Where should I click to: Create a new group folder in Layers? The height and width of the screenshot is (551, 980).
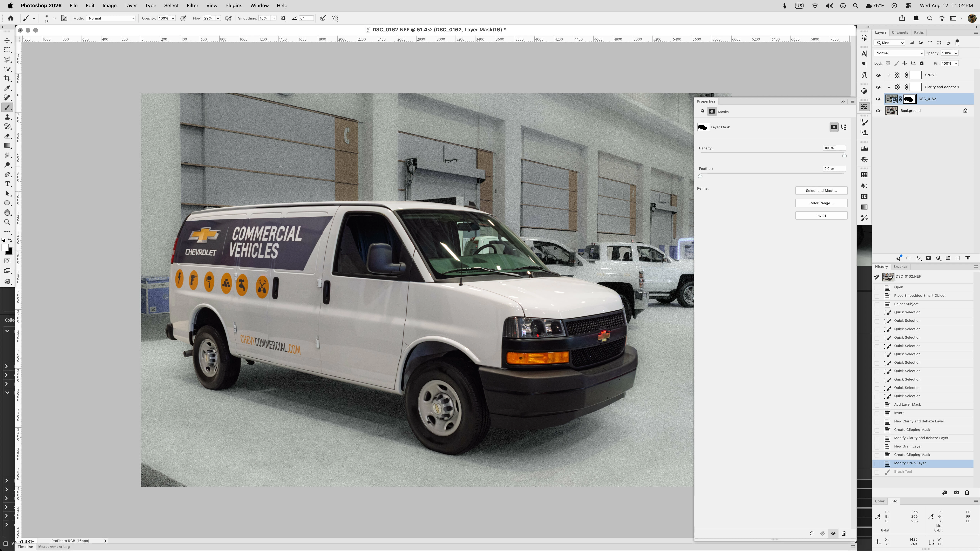[x=948, y=258]
